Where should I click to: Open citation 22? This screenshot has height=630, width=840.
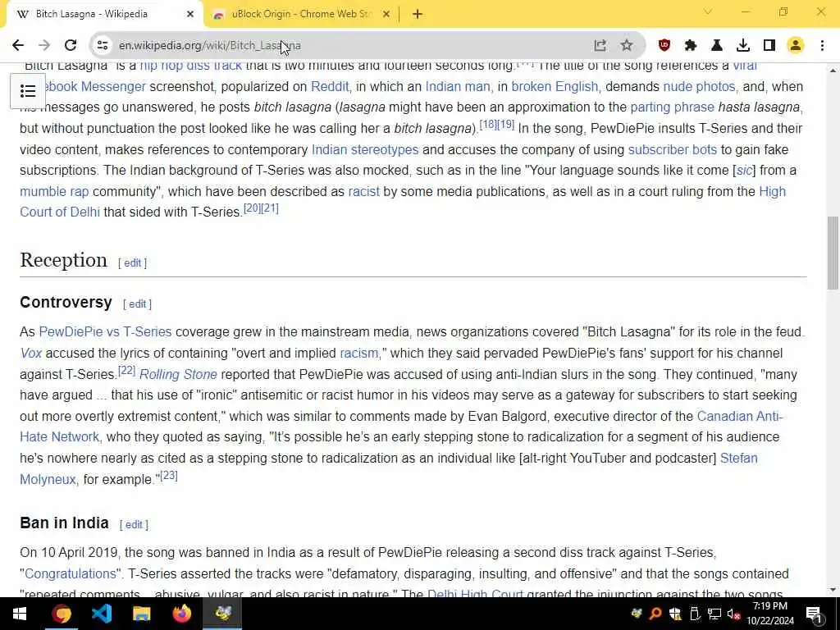pyautogui.click(x=126, y=370)
